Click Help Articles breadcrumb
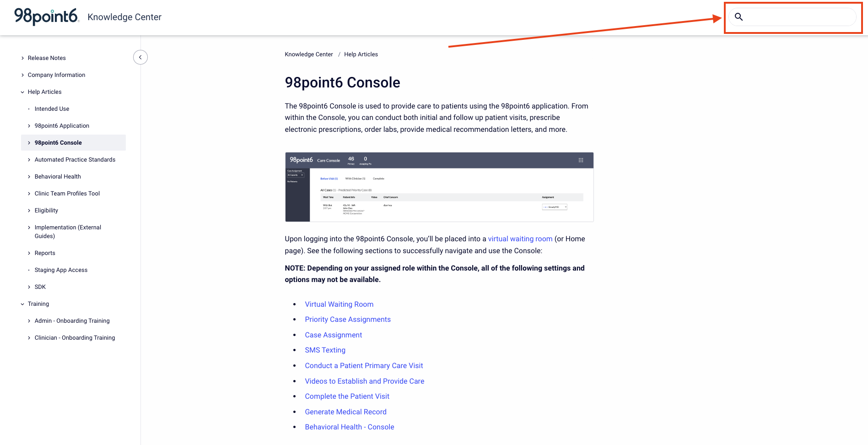Screen dimensions: 868x445 (x=361, y=54)
